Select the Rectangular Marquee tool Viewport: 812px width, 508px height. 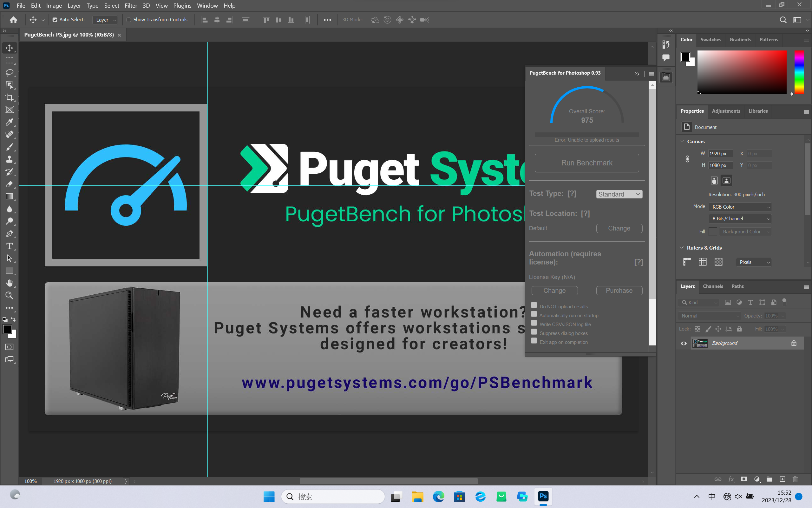[x=10, y=60]
